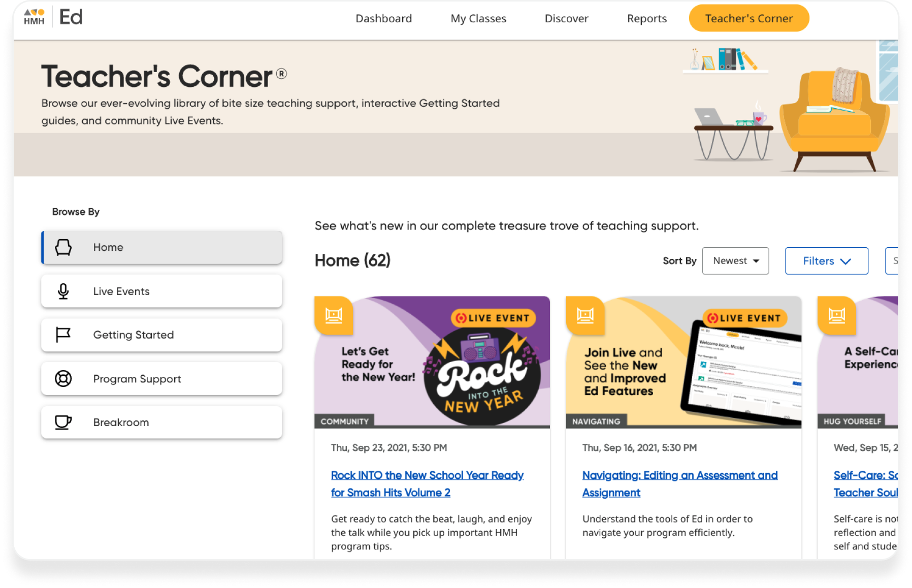Click the HMH logo icon
The width and height of the screenshot is (912, 588).
click(34, 17)
